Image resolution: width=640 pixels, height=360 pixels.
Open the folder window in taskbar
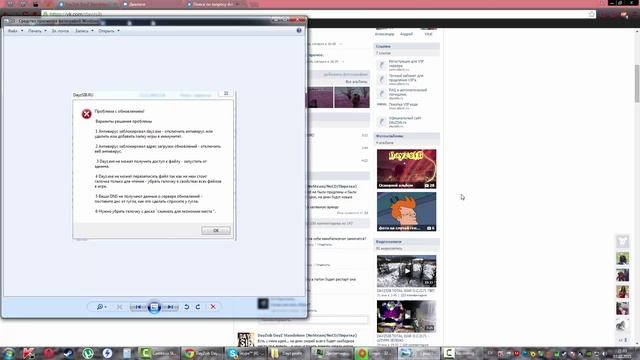click(x=289, y=353)
